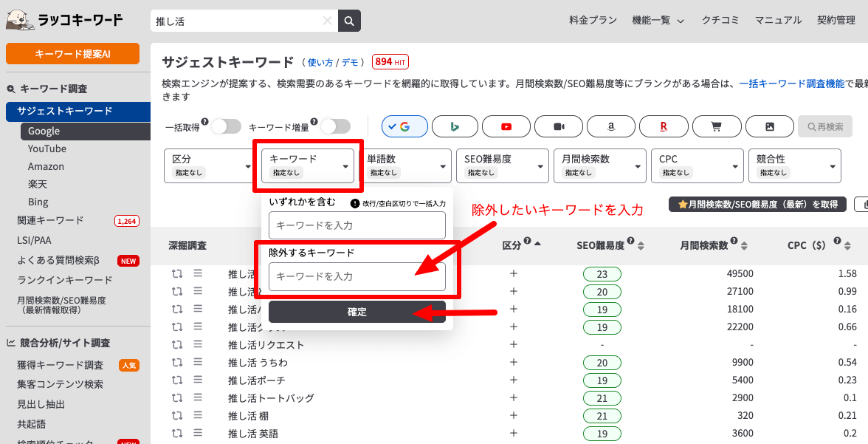Screen dimensions: 868x444
Task: Select the image search source icon
Action: click(x=769, y=126)
